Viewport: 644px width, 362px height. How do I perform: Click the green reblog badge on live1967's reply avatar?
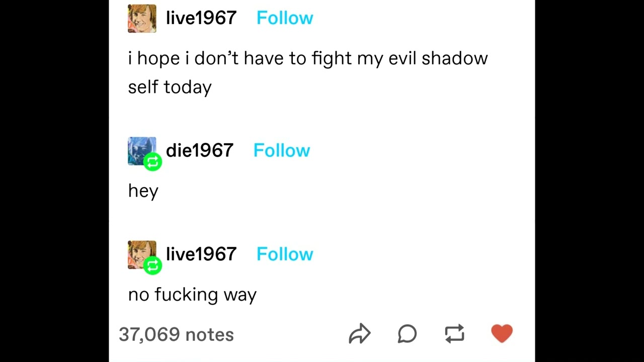(x=152, y=265)
